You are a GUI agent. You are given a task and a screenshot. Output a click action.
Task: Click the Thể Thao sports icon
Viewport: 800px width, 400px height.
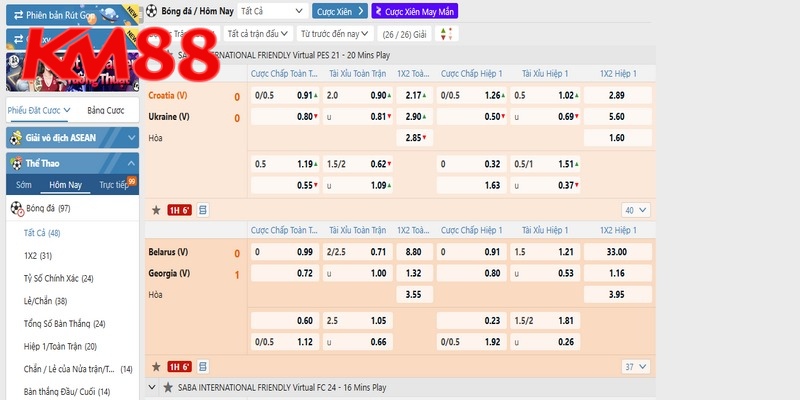[17, 163]
